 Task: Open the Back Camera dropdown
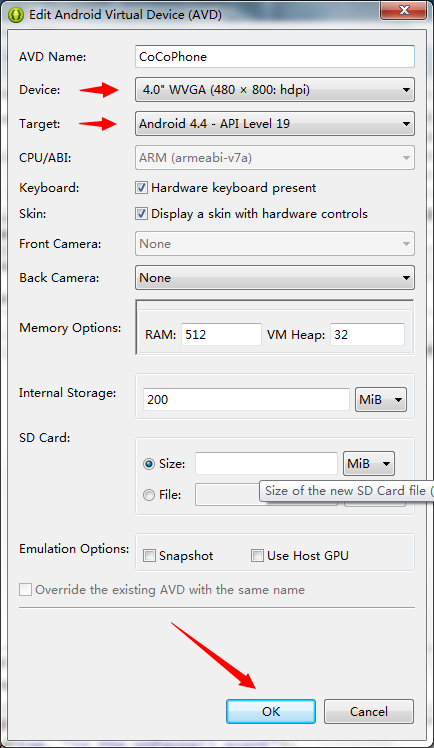coord(275,278)
